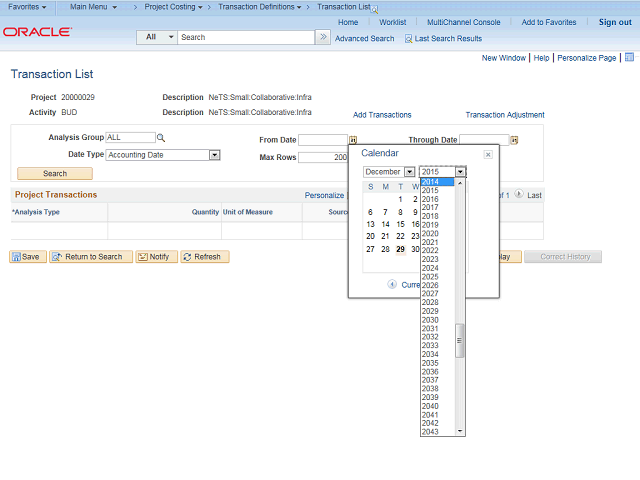Click the last row navigation arrow icon
This screenshot has height=480, width=640.
pyautogui.click(x=519, y=195)
